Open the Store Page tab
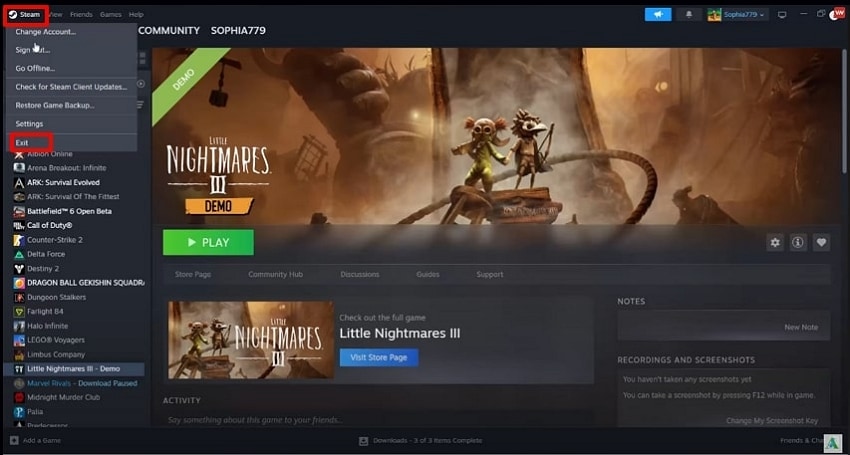Image resolution: width=850 pixels, height=455 pixels. [193, 274]
